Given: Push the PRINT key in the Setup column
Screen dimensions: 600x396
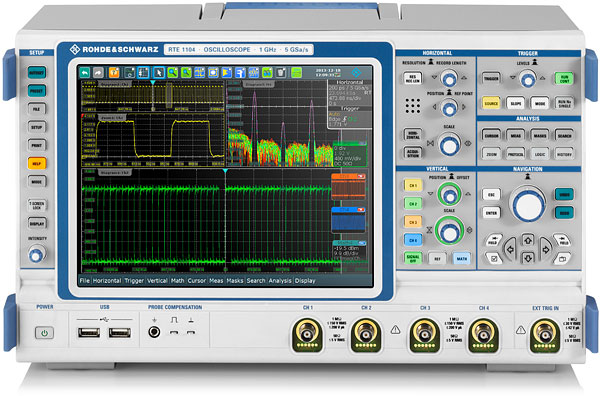Looking at the screenshot, I should (x=37, y=145).
